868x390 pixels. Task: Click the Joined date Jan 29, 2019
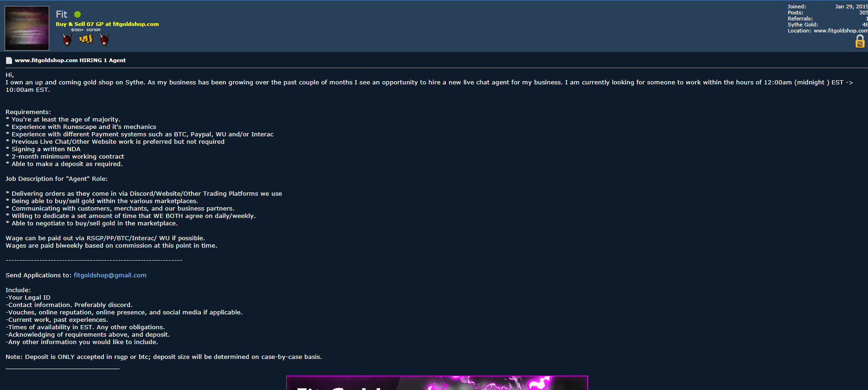pos(851,6)
